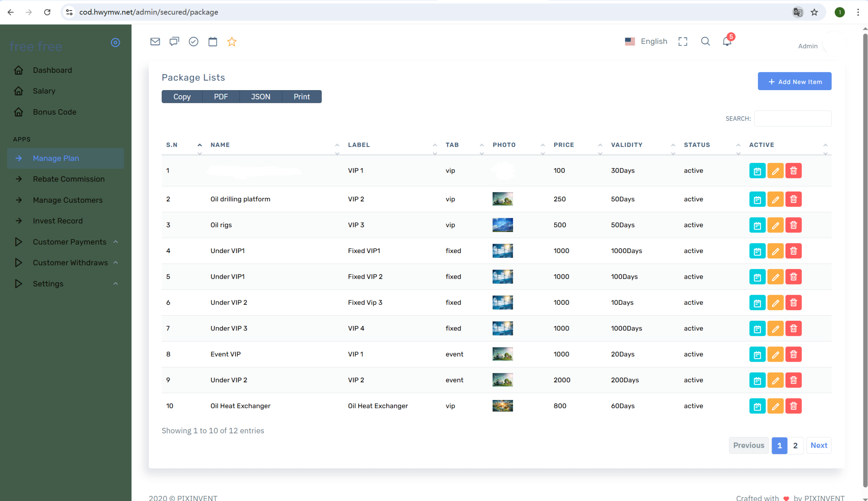Click the yellow star favorites icon
The width and height of the screenshot is (868, 501).
(232, 42)
